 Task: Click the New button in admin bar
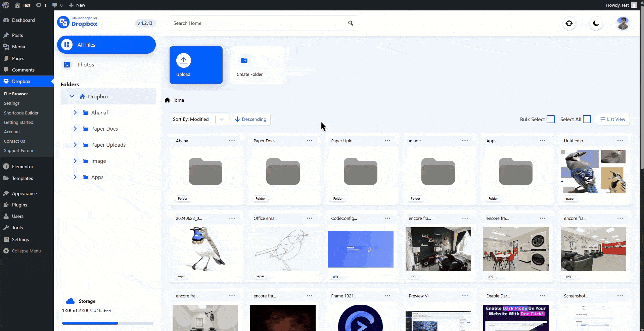point(77,5)
